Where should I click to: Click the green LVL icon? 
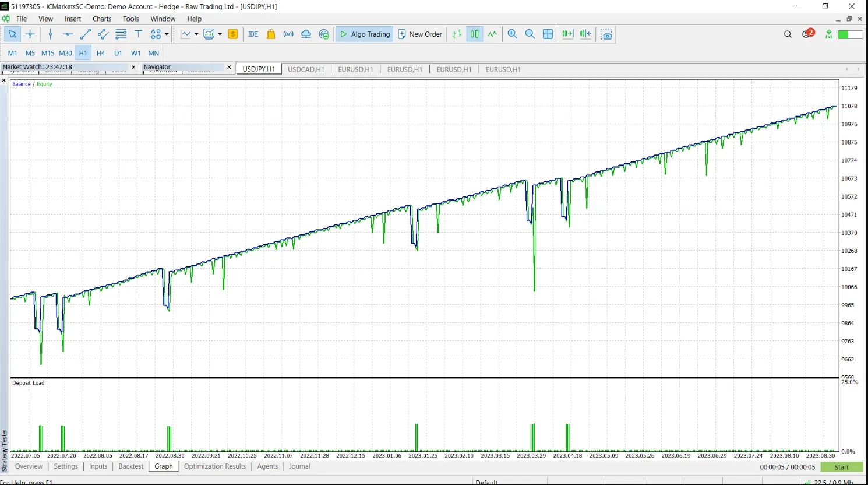(x=829, y=34)
